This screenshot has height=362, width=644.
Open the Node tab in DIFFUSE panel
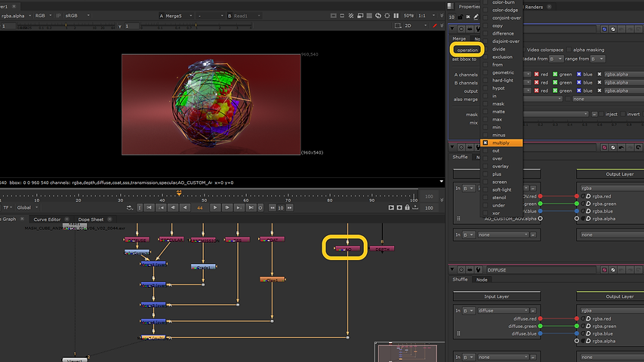(x=482, y=280)
